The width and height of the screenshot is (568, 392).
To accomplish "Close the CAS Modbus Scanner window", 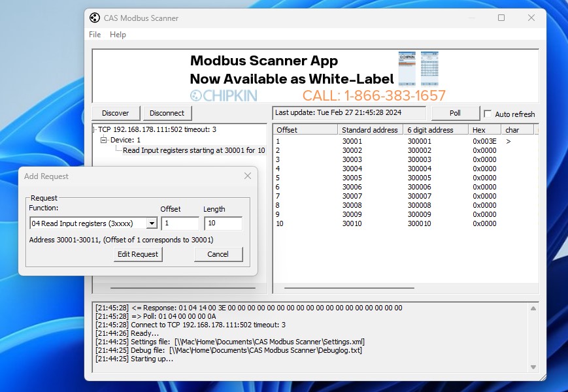I will coord(531,18).
